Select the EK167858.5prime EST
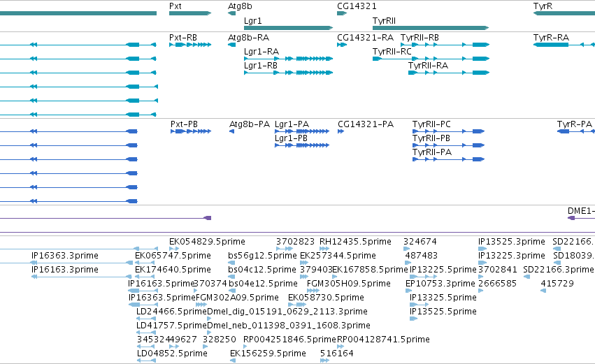 pos(334,277)
